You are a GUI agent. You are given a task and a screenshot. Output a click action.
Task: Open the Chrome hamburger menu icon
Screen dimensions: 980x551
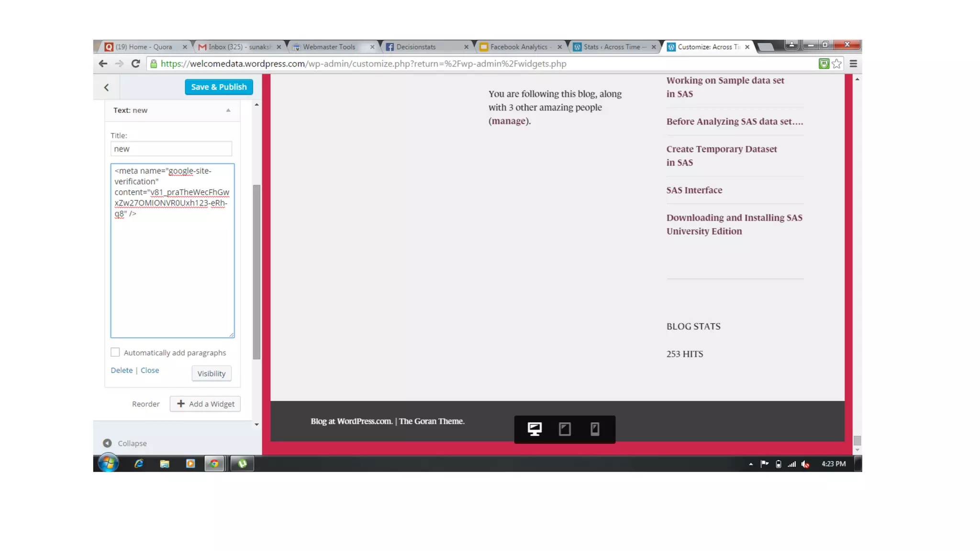point(853,64)
